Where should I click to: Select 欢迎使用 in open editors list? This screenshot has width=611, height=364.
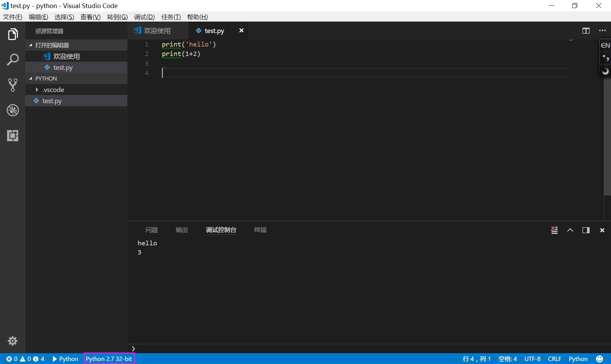click(76, 56)
